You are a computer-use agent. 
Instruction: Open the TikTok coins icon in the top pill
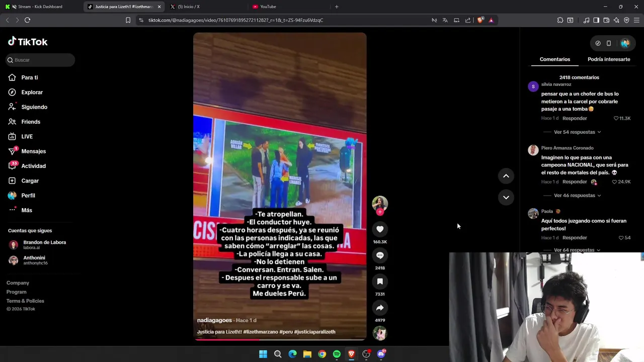598,43
